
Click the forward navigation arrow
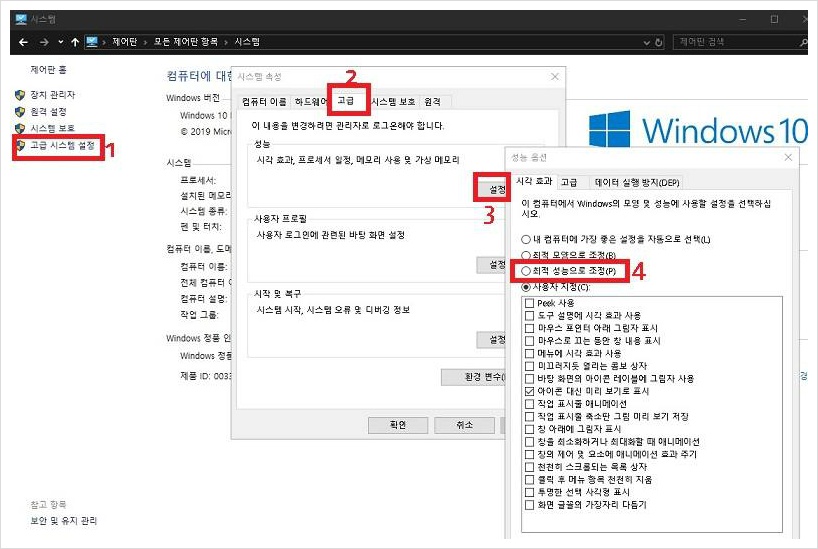coord(44,42)
